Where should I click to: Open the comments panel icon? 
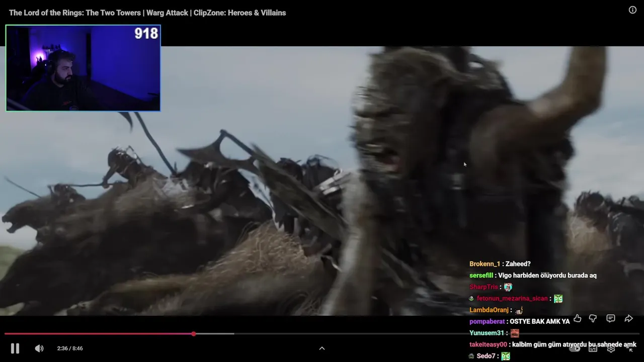click(611, 318)
